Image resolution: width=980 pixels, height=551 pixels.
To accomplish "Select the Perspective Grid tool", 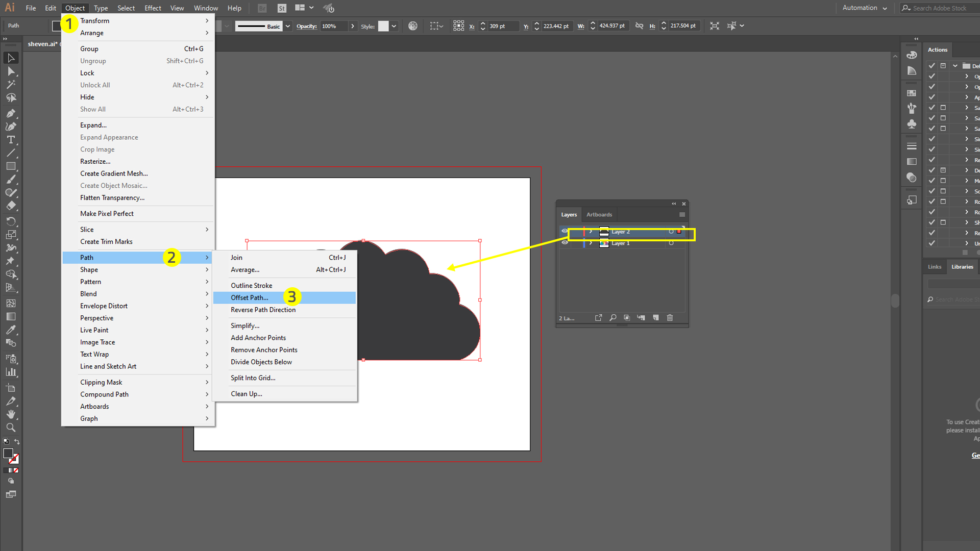I will click(x=11, y=288).
